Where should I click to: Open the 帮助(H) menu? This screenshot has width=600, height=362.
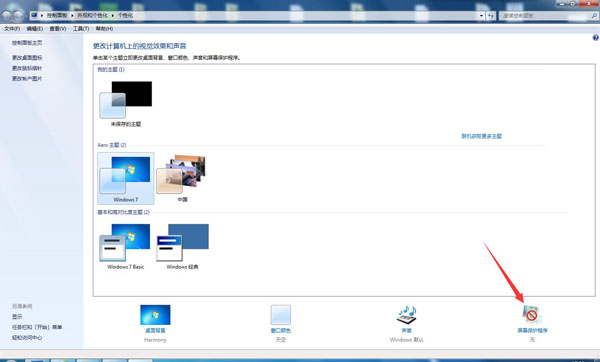click(104, 29)
